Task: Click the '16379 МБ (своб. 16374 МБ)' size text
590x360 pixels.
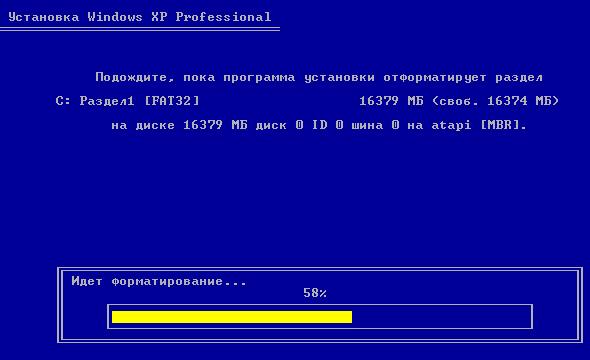Action: [459, 101]
